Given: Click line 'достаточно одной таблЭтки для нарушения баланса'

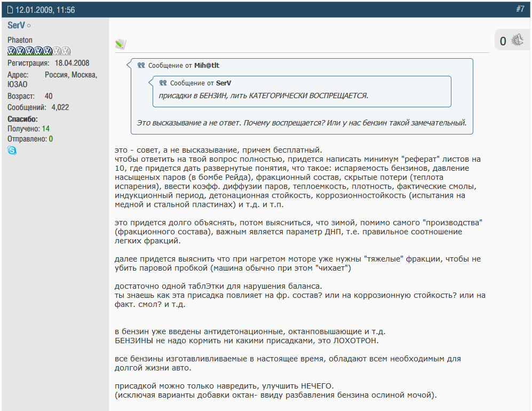Looking at the screenshot, I should tap(218, 286).
